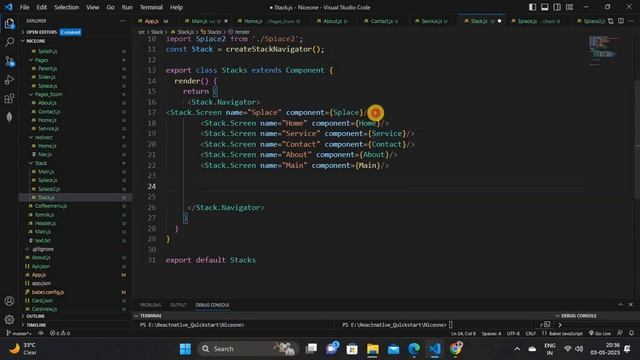Open the Customize Layout icon
The image size is (640, 360).
tap(569, 7)
